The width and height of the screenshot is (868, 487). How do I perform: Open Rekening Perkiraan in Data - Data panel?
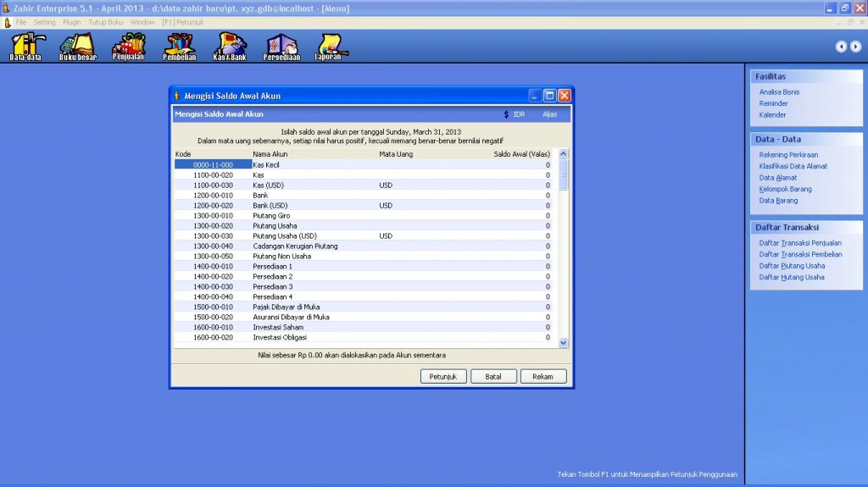point(788,155)
